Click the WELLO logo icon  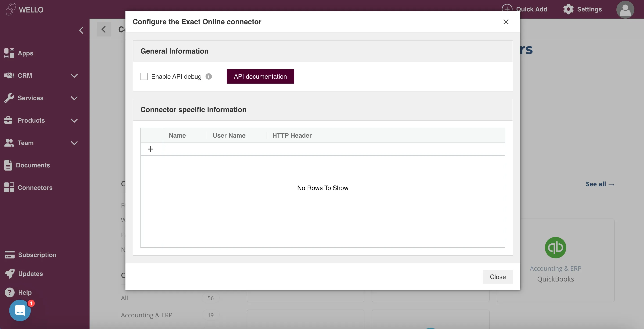point(11,9)
